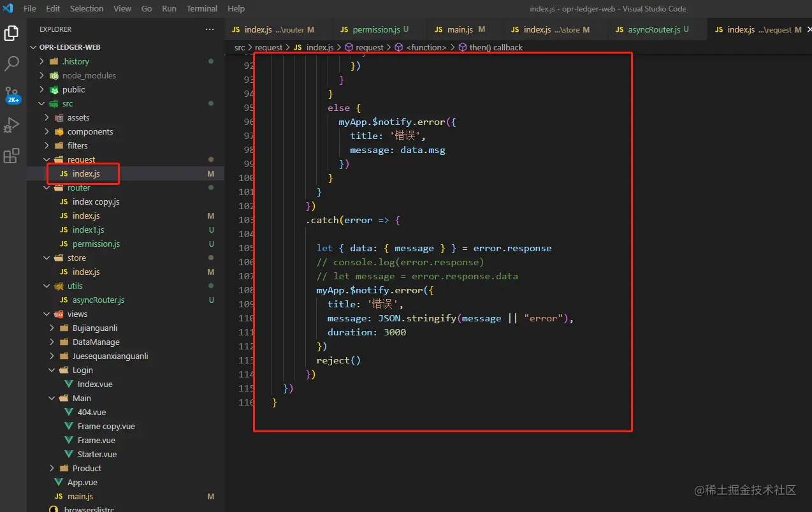Collapse the OPR-LEDGER-WEB root section
Screen dimensions: 812x512
(71, 47)
